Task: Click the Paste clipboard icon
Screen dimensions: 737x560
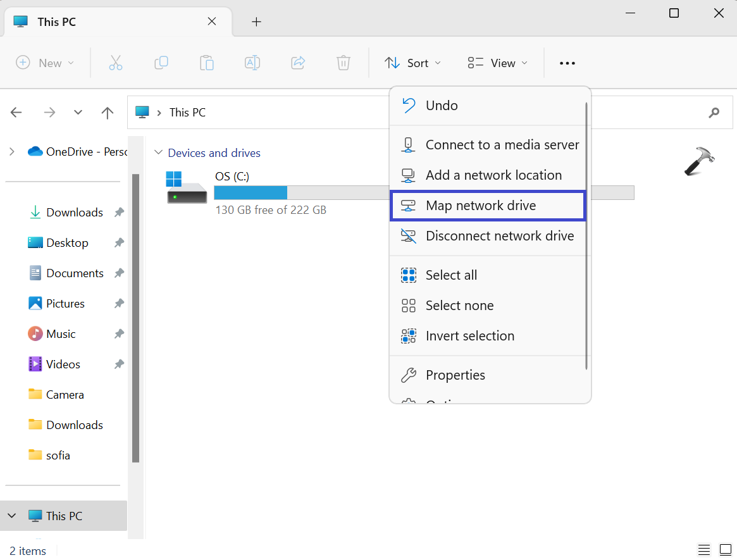Action: point(206,63)
